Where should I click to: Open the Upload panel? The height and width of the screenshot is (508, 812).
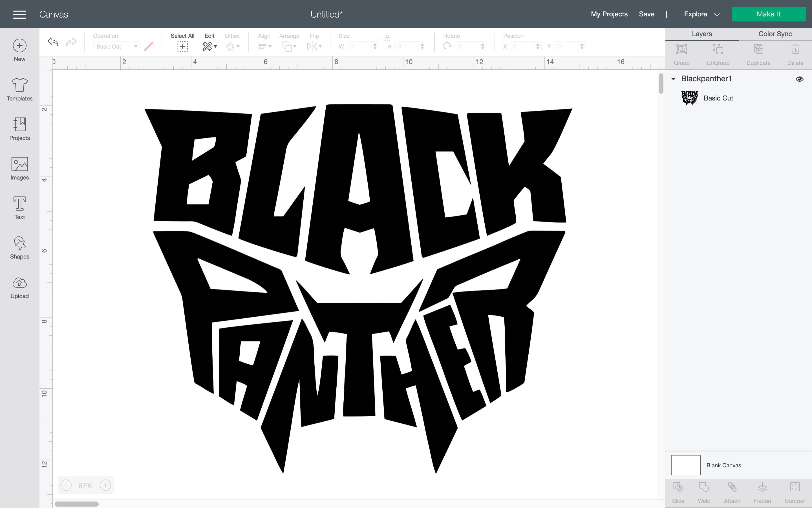click(19, 287)
